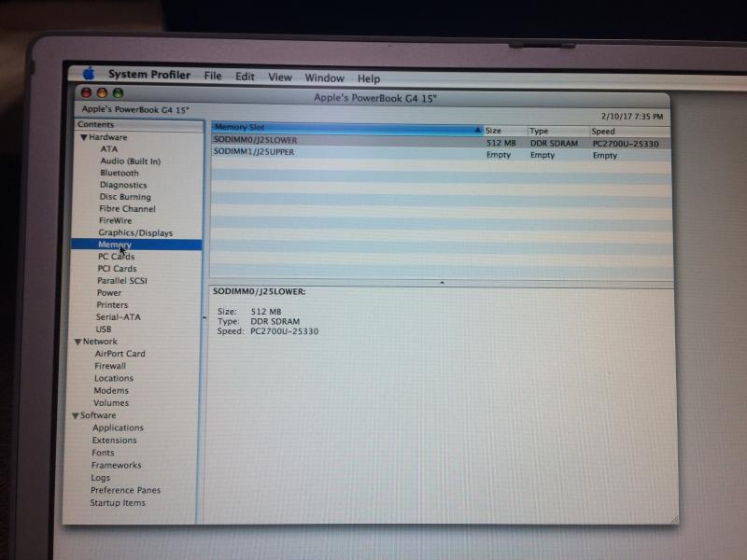Select Memory in the Hardware list

(x=136, y=245)
